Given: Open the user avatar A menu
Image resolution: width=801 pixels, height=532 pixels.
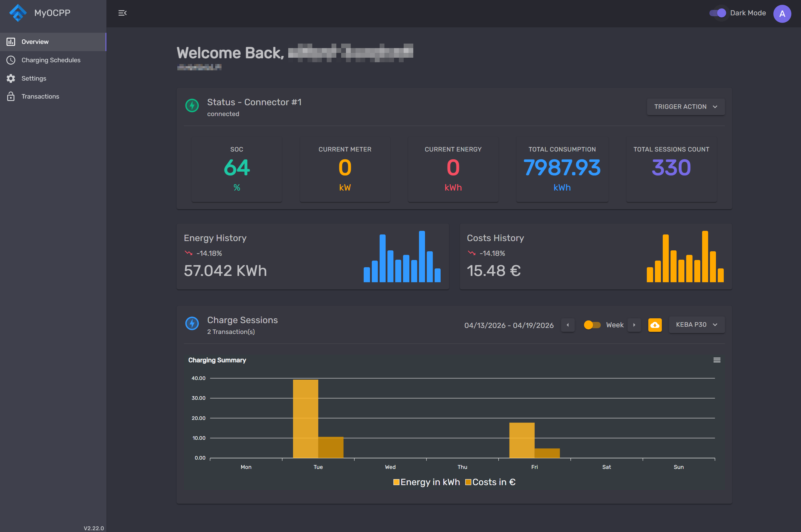Looking at the screenshot, I should click(782, 14).
